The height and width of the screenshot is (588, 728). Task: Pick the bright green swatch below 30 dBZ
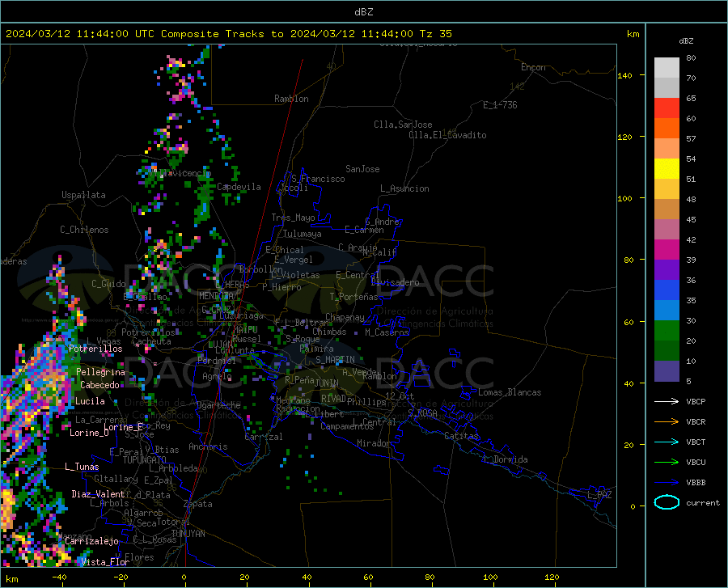click(667, 331)
